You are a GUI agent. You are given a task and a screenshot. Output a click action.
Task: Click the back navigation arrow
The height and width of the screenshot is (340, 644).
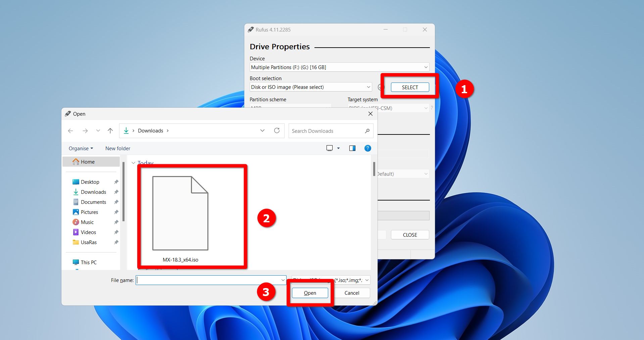[x=70, y=131]
